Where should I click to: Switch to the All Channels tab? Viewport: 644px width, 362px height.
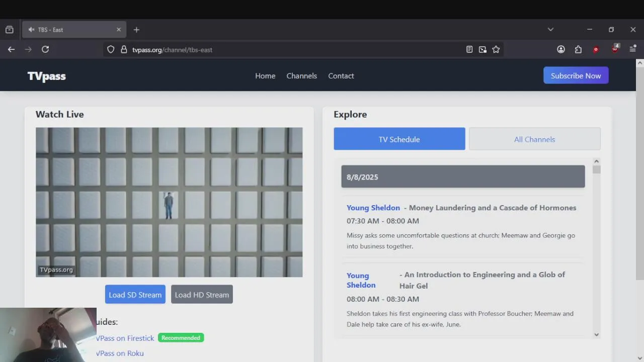click(535, 139)
